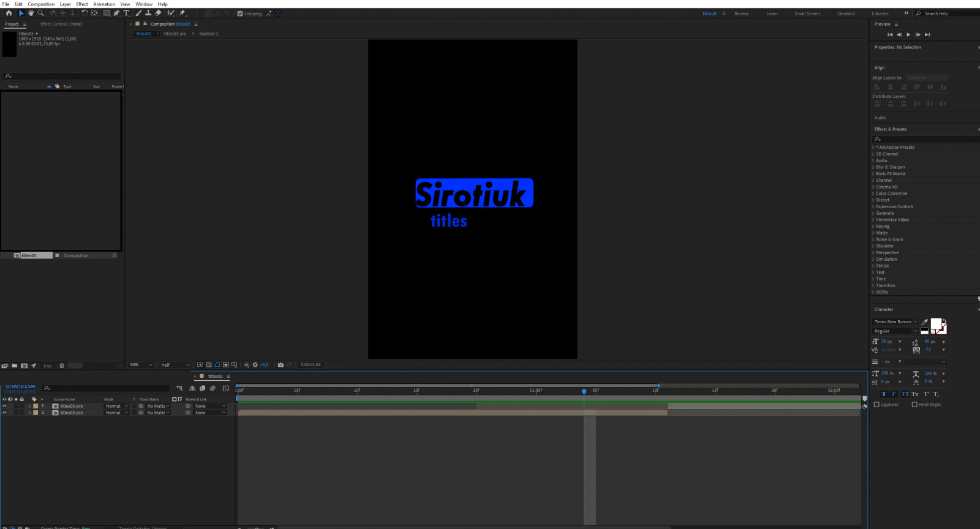Open the Times New Roman font dropdown
The image size is (980, 529).
[x=895, y=321]
